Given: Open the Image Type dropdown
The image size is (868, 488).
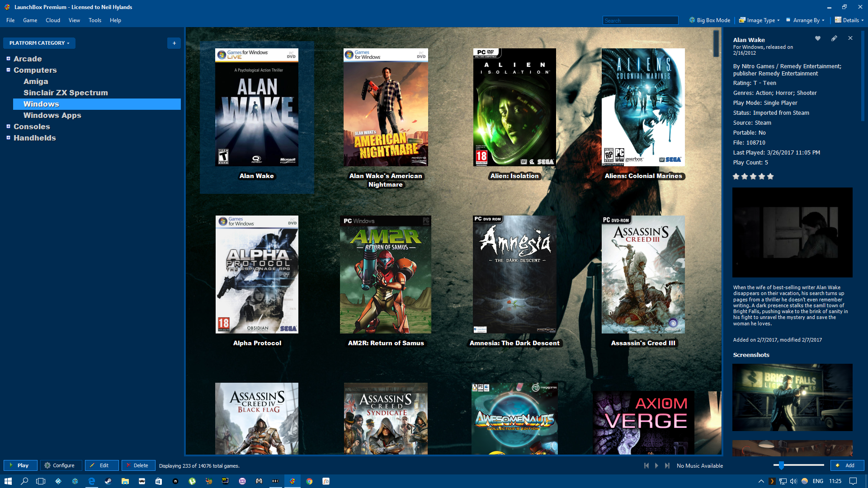Looking at the screenshot, I should (x=759, y=20).
